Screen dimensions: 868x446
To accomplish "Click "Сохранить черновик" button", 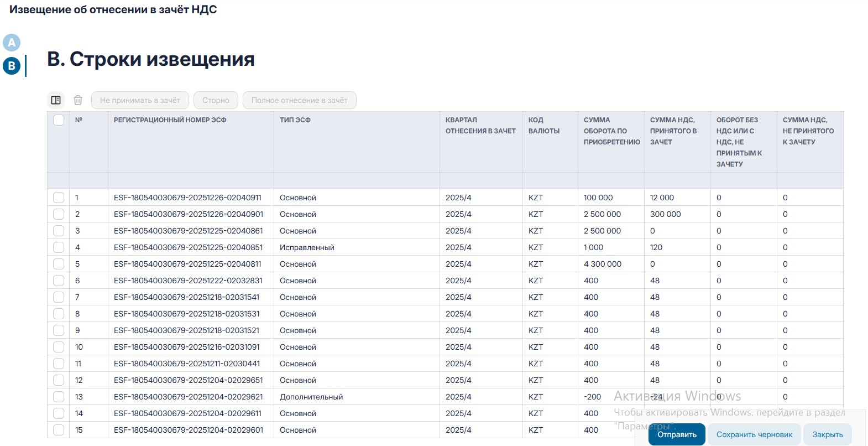I will coord(754,434).
